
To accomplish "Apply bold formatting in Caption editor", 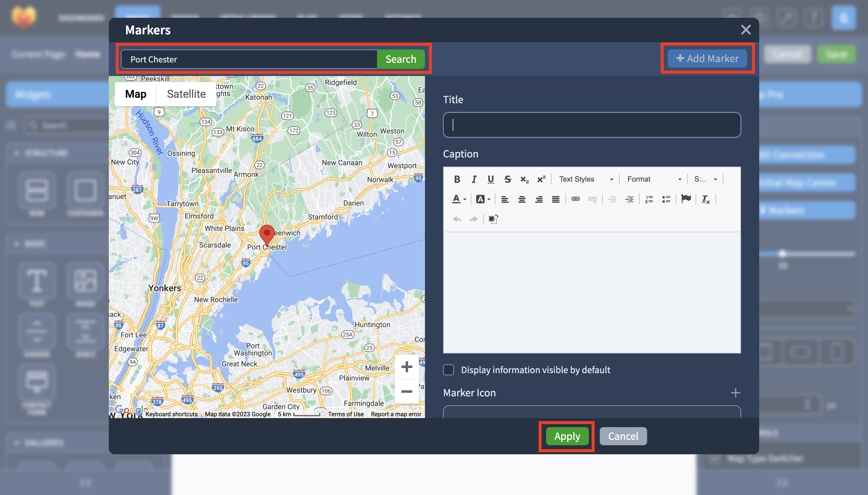I will point(457,179).
